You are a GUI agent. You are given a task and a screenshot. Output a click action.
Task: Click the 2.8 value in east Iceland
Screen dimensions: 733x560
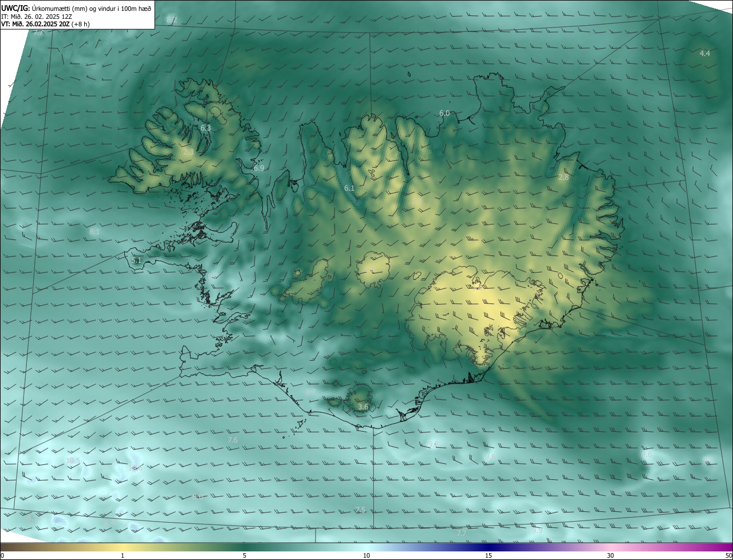tap(563, 178)
